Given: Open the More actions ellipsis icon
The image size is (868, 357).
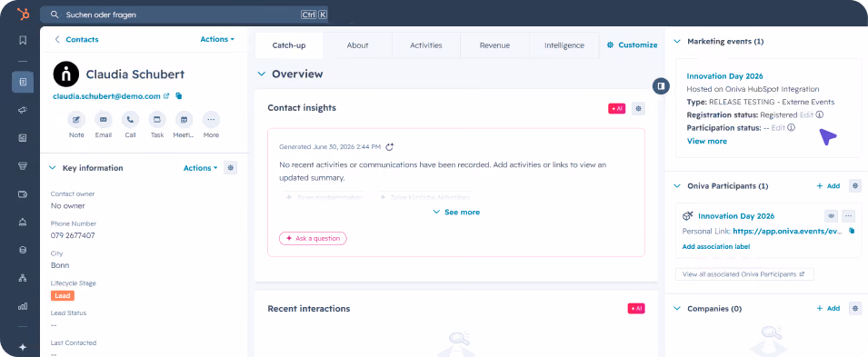Looking at the screenshot, I should click(211, 120).
